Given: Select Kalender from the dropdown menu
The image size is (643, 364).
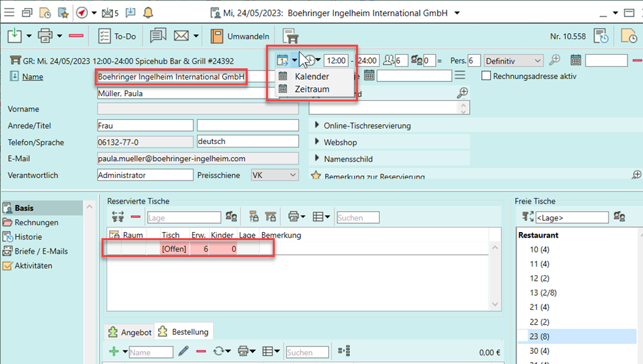Looking at the screenshot, I should tap(311, 76).
